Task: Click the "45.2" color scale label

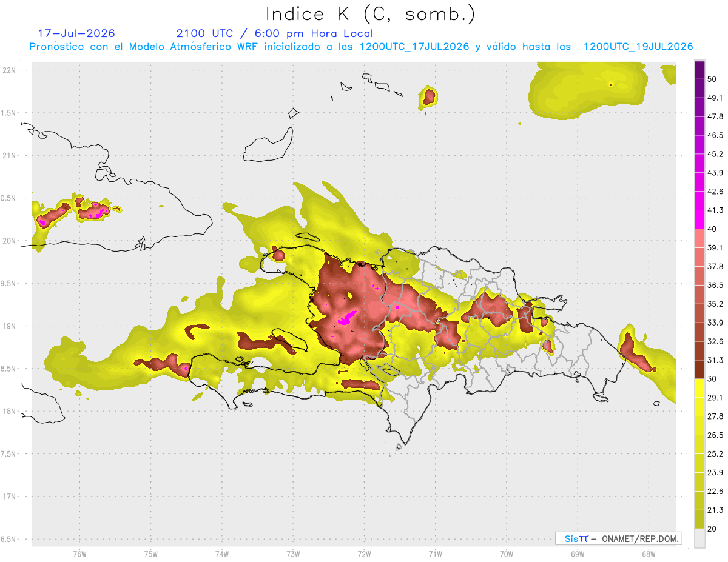Action: [x=716, y=154]
